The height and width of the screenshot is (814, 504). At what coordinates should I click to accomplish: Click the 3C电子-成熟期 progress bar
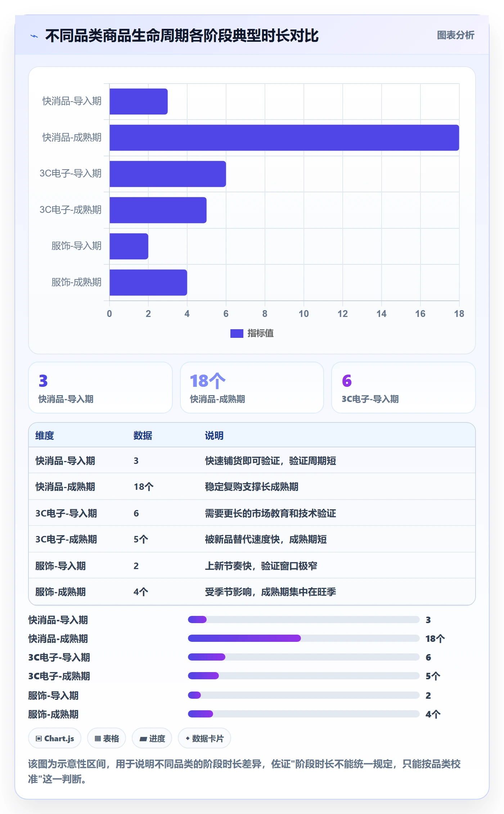point(303,676)
